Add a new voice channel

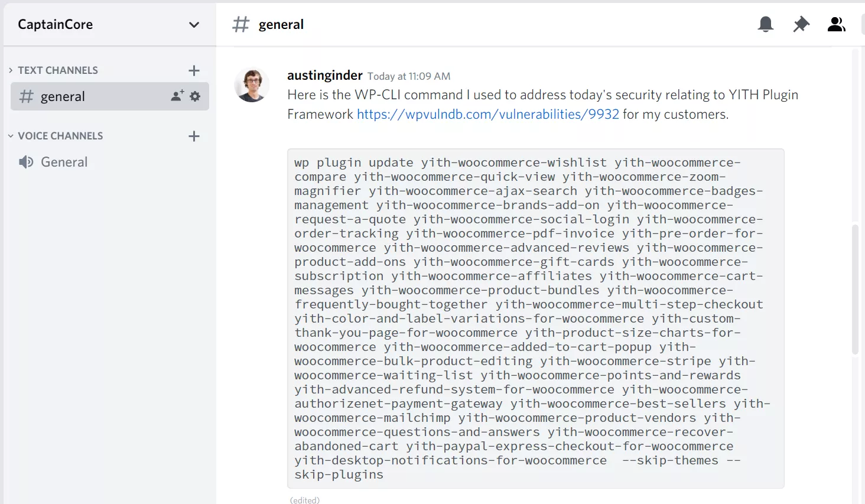click(x=194, y=136)
